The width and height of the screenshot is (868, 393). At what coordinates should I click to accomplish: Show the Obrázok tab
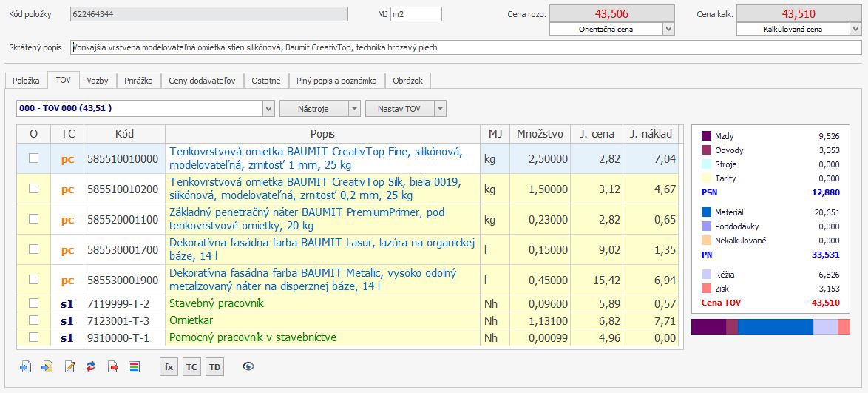pos(408,81)
